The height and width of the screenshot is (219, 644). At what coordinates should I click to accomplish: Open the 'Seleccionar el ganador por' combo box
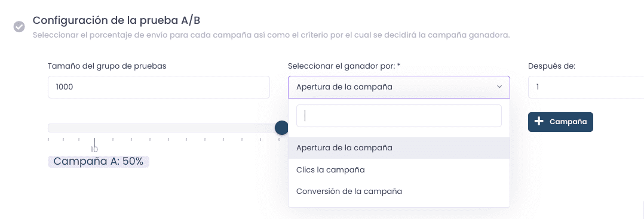[399, 87]
